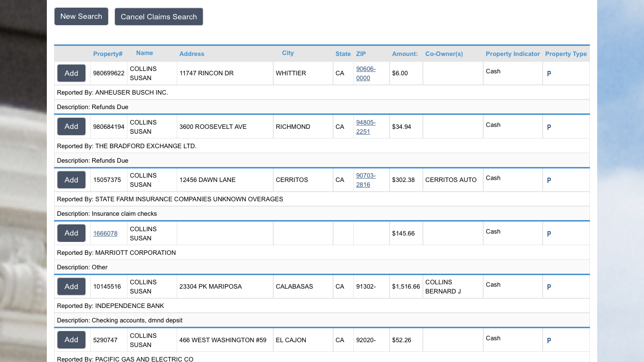
Task: Select address 12456 DAWN LANE
Action: click(x=208, y=180)
